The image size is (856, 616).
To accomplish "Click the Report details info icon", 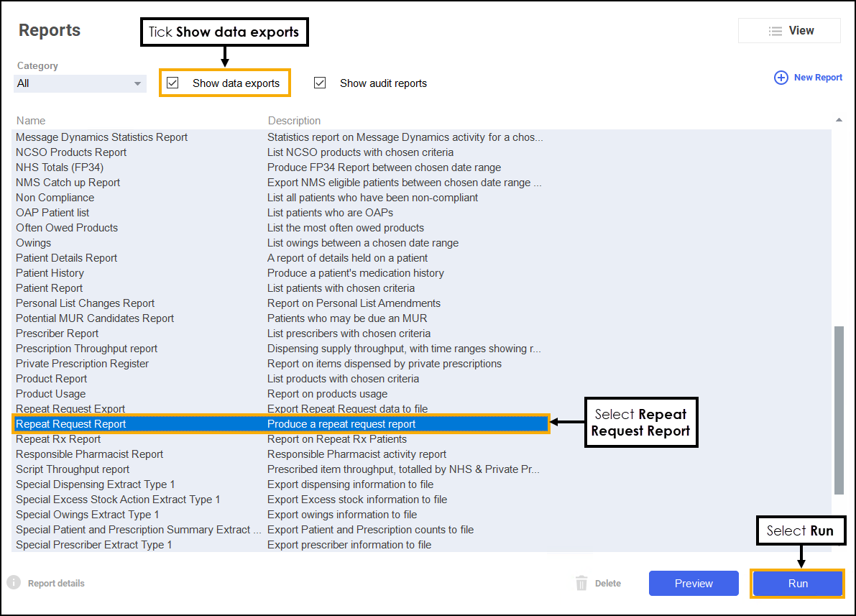I will point(13,583).
